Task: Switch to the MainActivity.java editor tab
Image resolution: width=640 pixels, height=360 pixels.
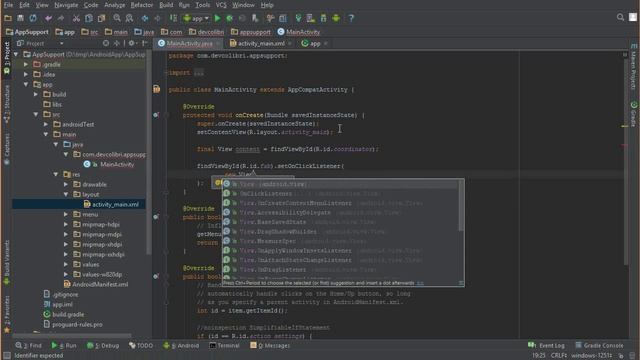Action: [189, 43]
